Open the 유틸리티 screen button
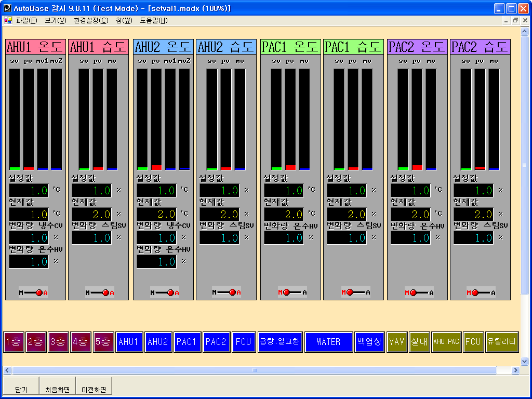This screenshot has width=532, height=399. (501, 342)
